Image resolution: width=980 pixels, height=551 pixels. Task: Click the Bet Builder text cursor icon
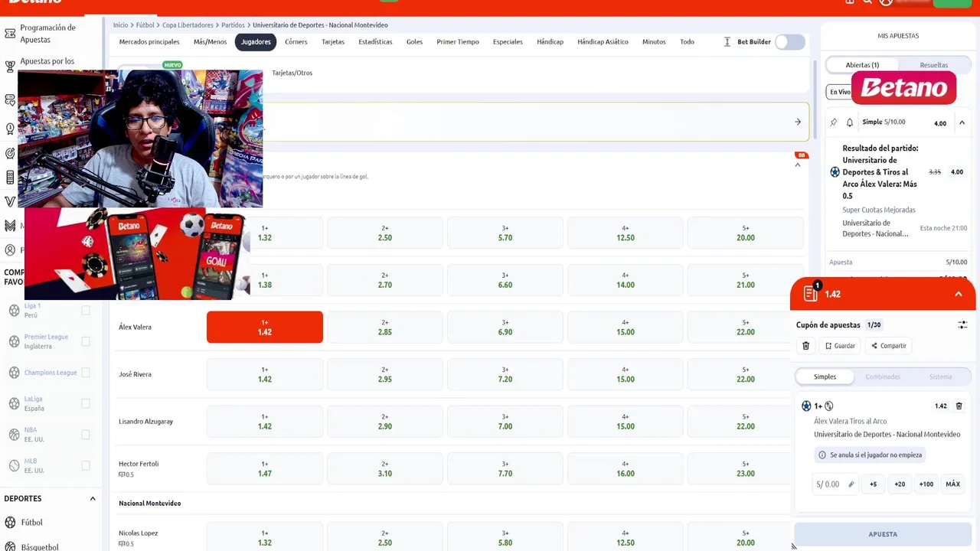pyautogui.click(x=727, y=42)
